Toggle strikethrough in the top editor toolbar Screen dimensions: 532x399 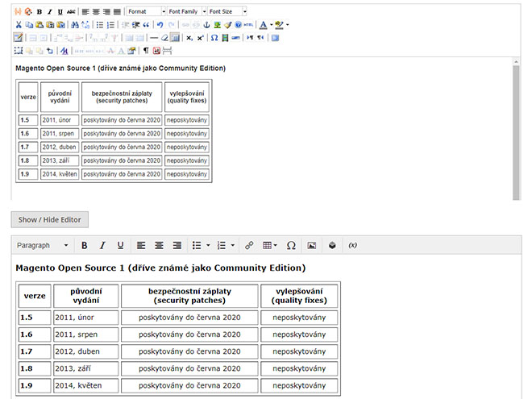[71, 11]
